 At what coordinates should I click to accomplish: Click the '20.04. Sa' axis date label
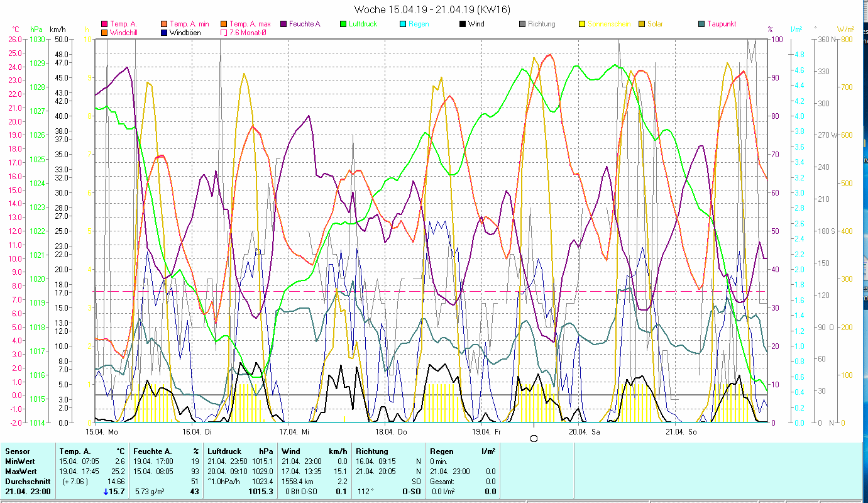584,431
